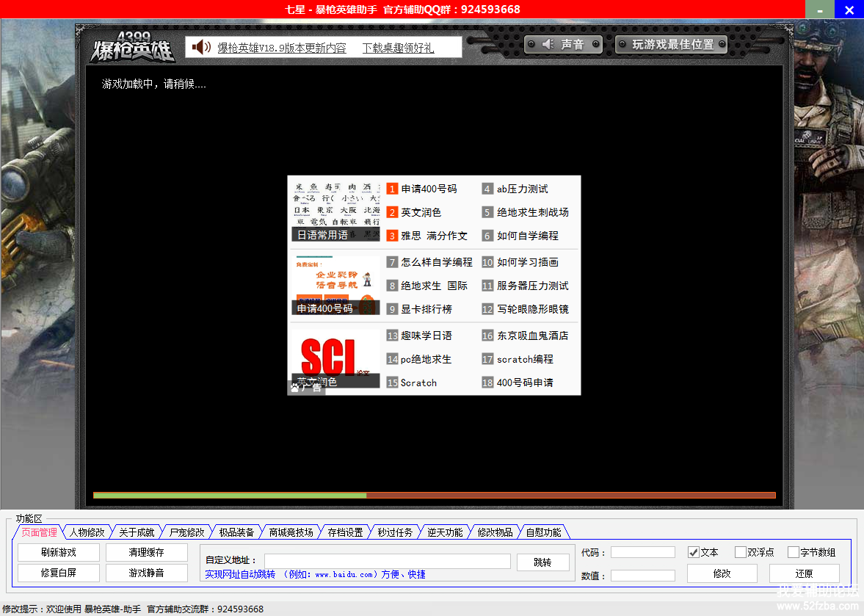This screenshot has width=864, height=616.
Task: Click the 广告 paw badge
Action: (306, 388)
